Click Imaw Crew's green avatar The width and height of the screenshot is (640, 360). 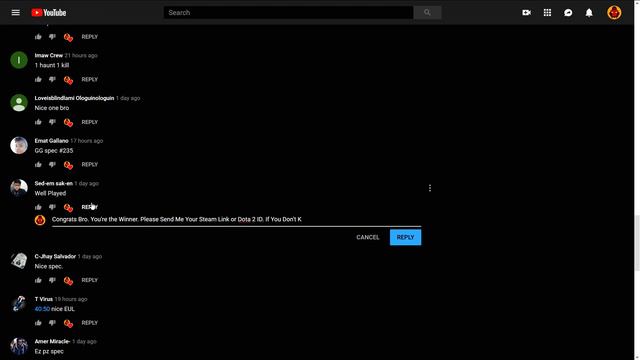[19, 60]
